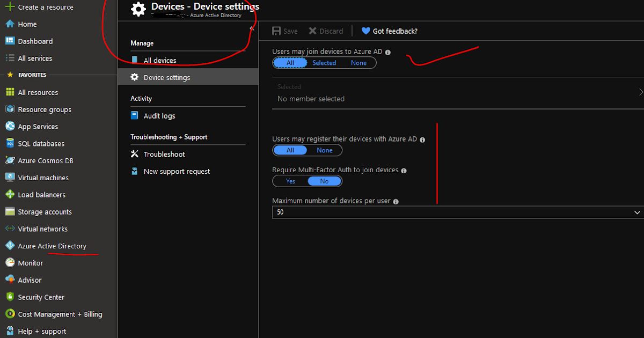The width and height of the screenshot is (644, 338).
Task: Click the Azure Cosmos DB icon
Action: (x=10, y=160)
